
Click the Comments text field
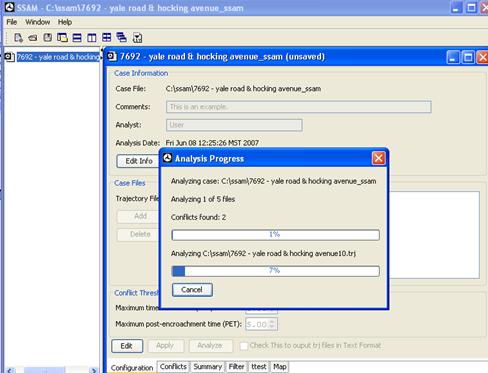pyautogui.click(x=299, y=107)
